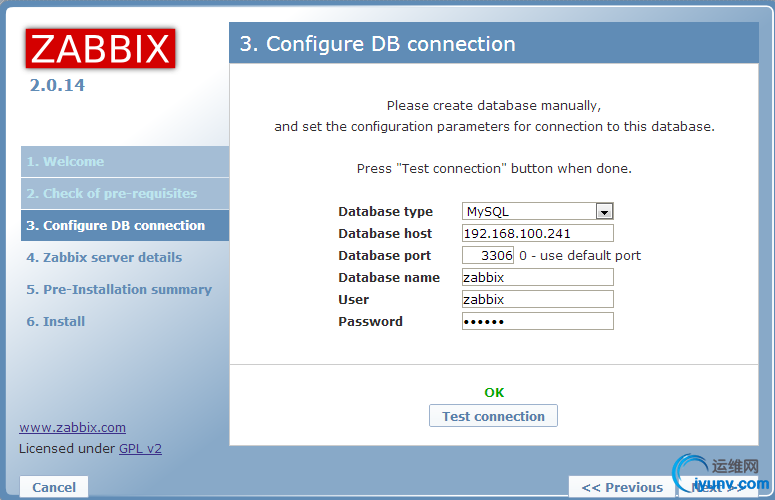The image size is (775, 500).
Task: Focus the User input field
Action: pos(537,299)
